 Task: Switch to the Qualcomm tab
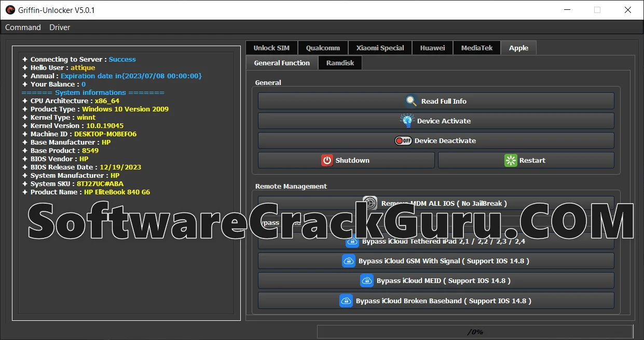[x=323, y=48]
